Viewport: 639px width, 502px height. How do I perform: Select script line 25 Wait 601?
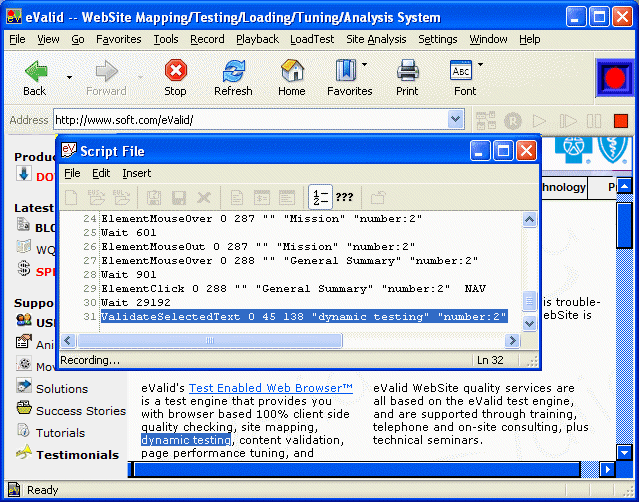129,232
